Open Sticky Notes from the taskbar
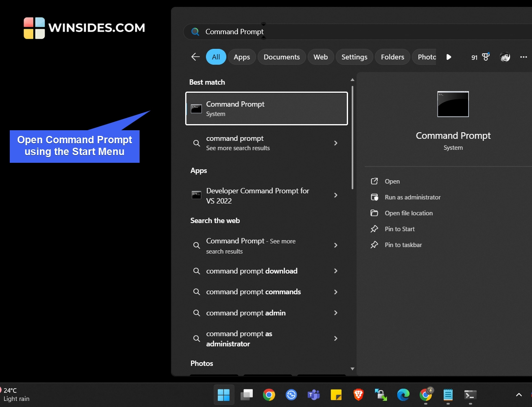Image resolution: width=532 pixels, height=407 pixels. 336,395
